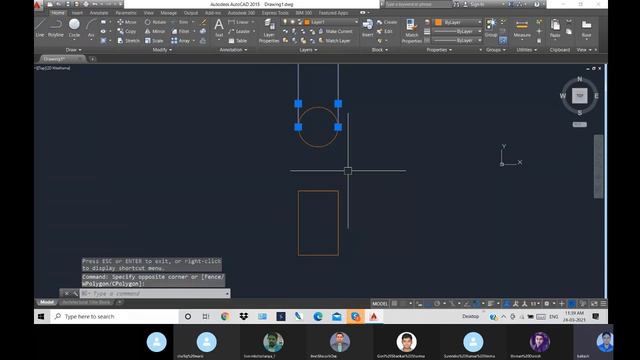This screenshot has width=640, height=360.
Task: Switch to the Home ribbon tab
Action: (58, 13)
